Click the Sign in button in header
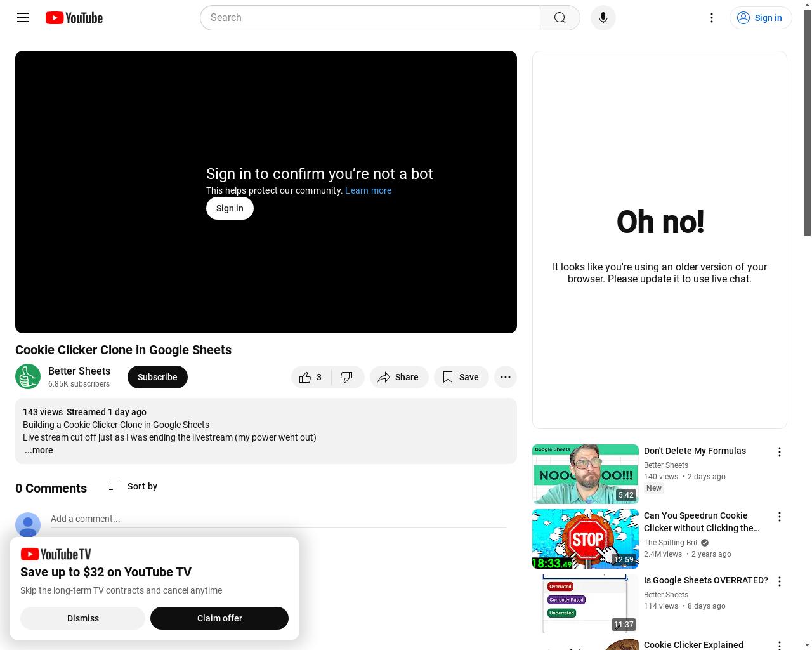Image resolution: width=812 pixels, height=650 pixels. click(761, 18)
